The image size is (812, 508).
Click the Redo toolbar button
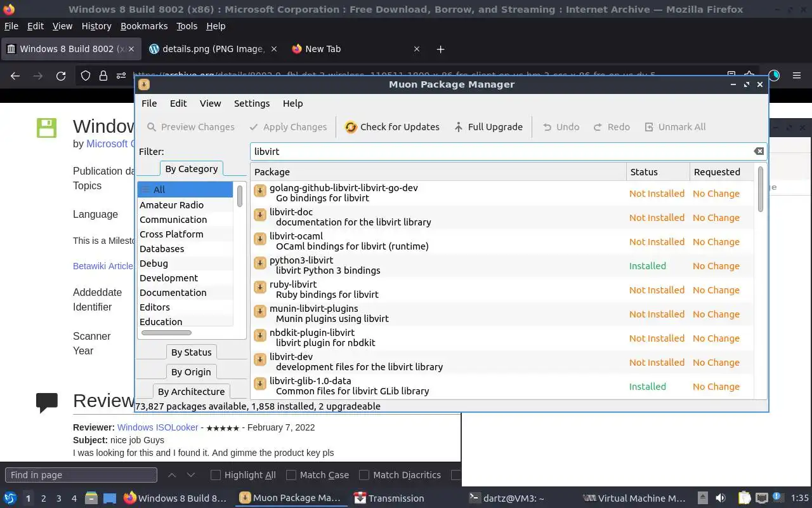[x=612, y=127]
